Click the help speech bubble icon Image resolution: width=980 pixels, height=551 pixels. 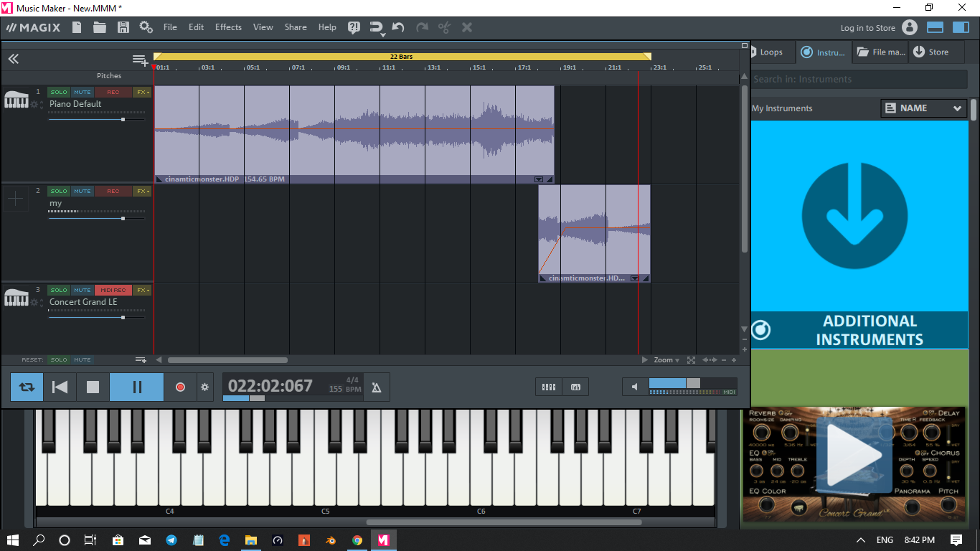[354, 27]
